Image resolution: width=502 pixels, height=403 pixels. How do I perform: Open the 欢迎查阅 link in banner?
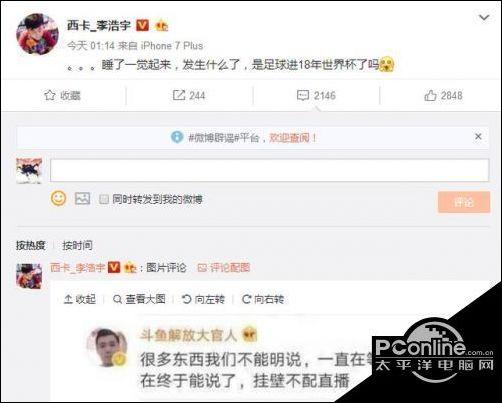click(x=293, y=137)
